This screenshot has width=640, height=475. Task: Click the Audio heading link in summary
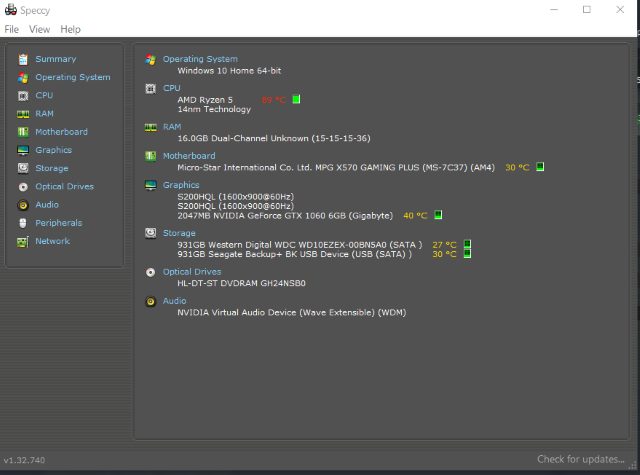point(175,301)
